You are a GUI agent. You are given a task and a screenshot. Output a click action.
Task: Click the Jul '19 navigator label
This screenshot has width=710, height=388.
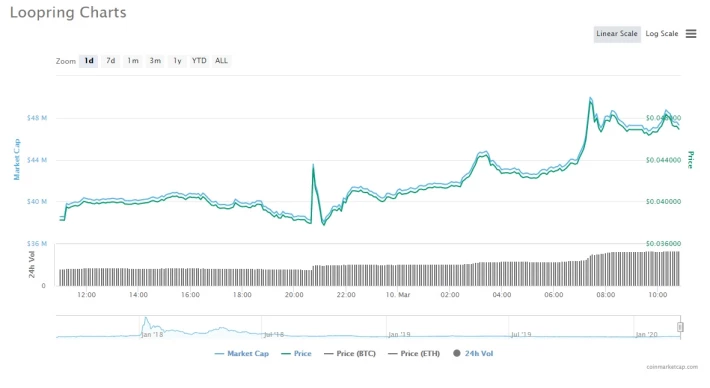coord(521,335)
